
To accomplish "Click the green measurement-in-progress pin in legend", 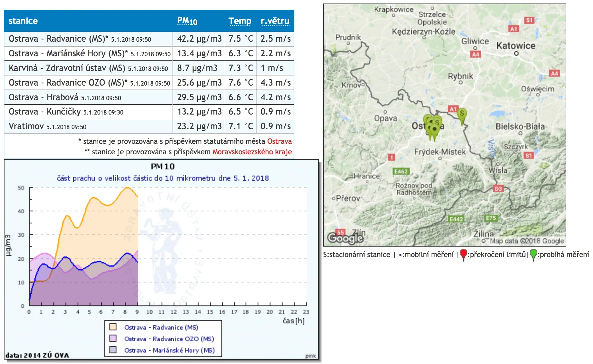I will click(x=534, y=254).
